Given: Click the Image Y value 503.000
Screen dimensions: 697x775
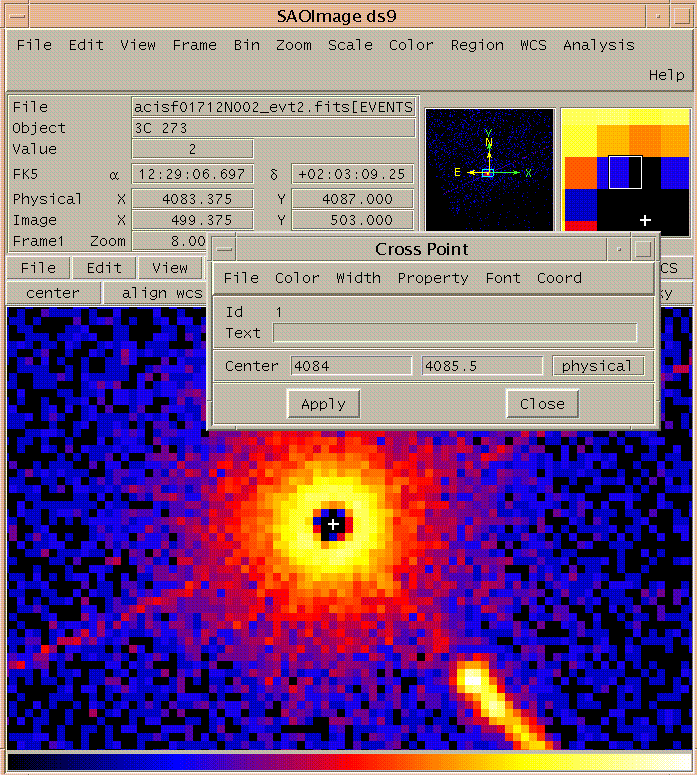Looking at the screenshot, I should 352,220.
